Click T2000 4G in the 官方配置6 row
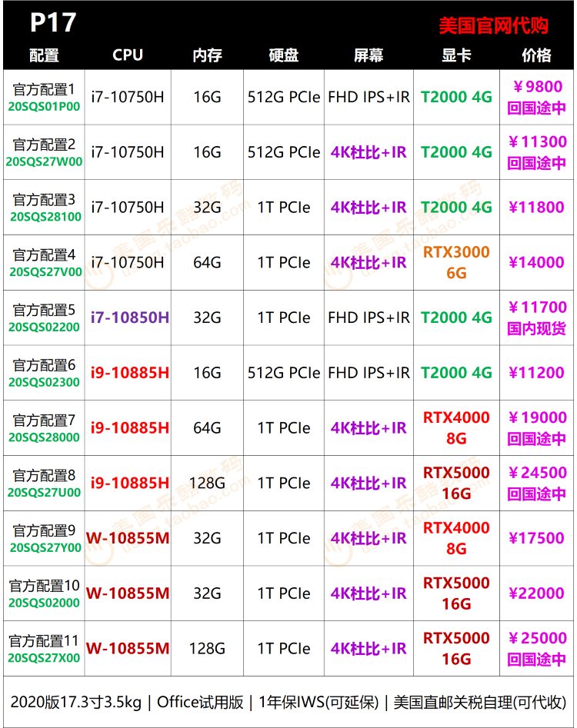 [456, 373]
